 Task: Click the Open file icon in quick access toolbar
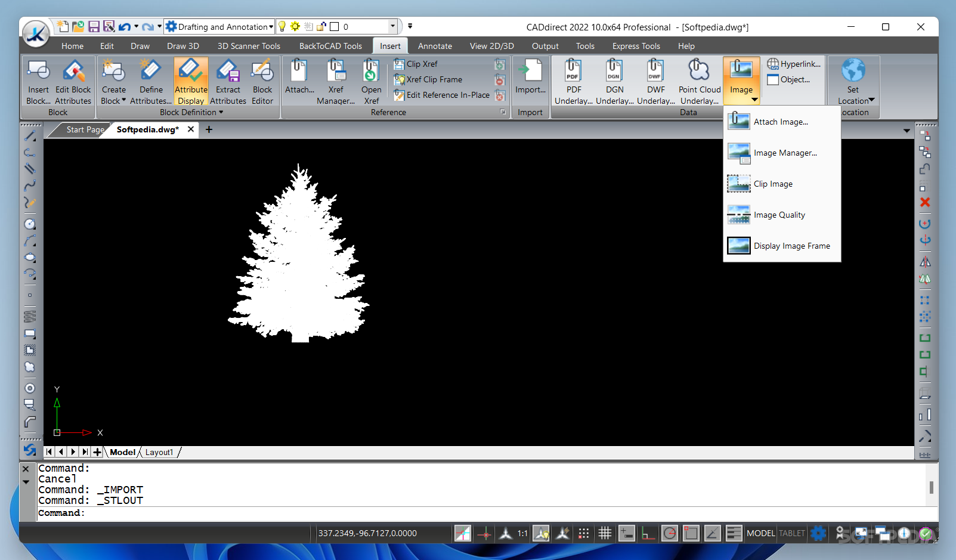tap(78, 26)
